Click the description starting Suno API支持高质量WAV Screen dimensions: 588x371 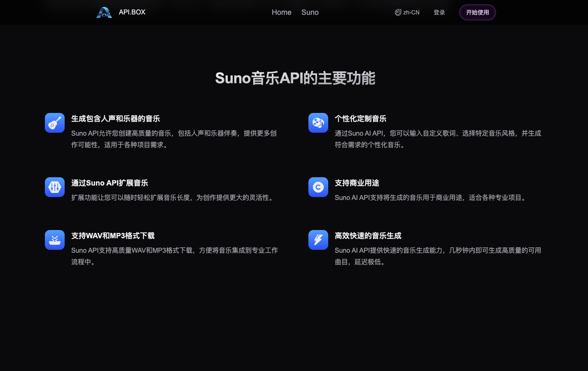point(175,256)
